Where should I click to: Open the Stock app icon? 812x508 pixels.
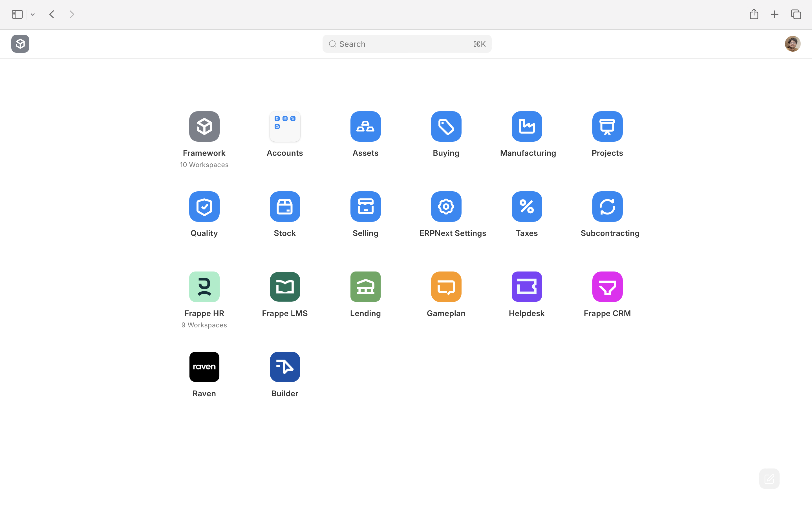[x=285, y=207]
